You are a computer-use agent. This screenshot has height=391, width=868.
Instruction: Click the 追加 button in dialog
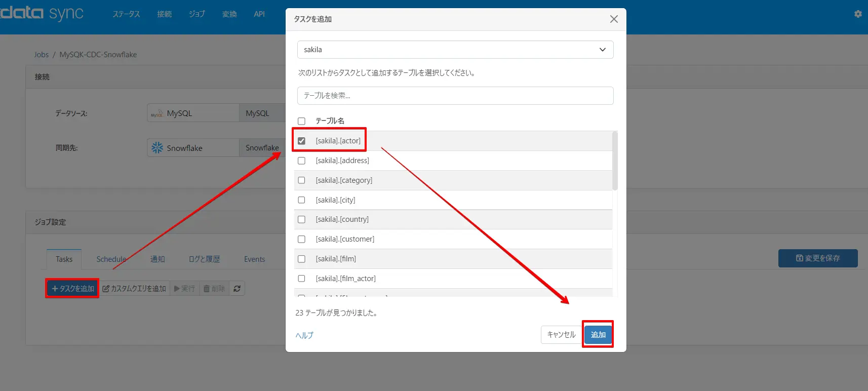[598, 335]
